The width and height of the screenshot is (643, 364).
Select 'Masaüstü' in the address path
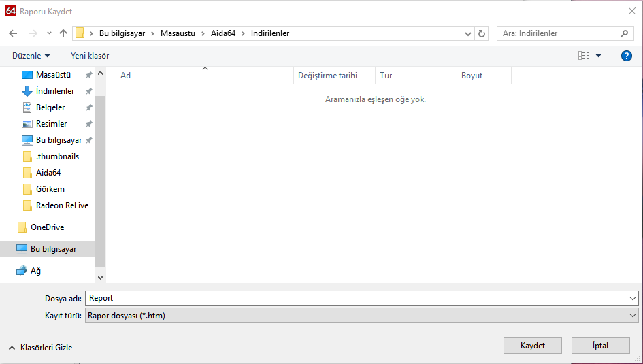click(178, 33)
